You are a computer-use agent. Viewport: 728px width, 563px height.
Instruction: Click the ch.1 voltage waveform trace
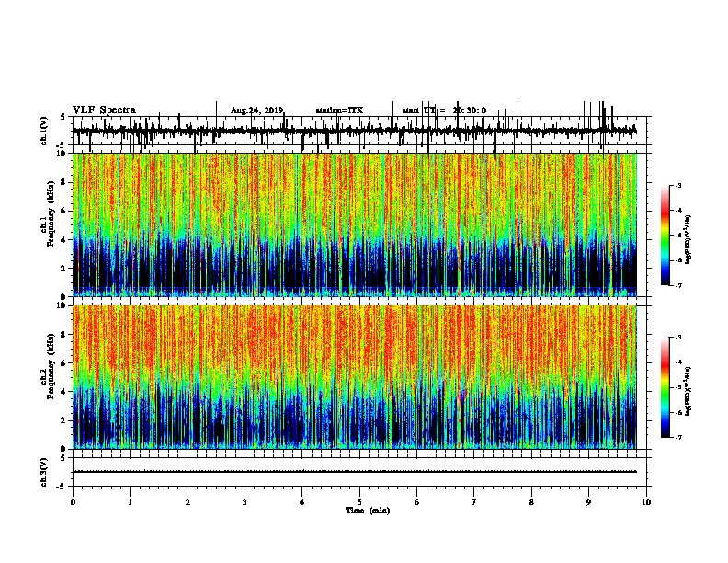(354, 132)
